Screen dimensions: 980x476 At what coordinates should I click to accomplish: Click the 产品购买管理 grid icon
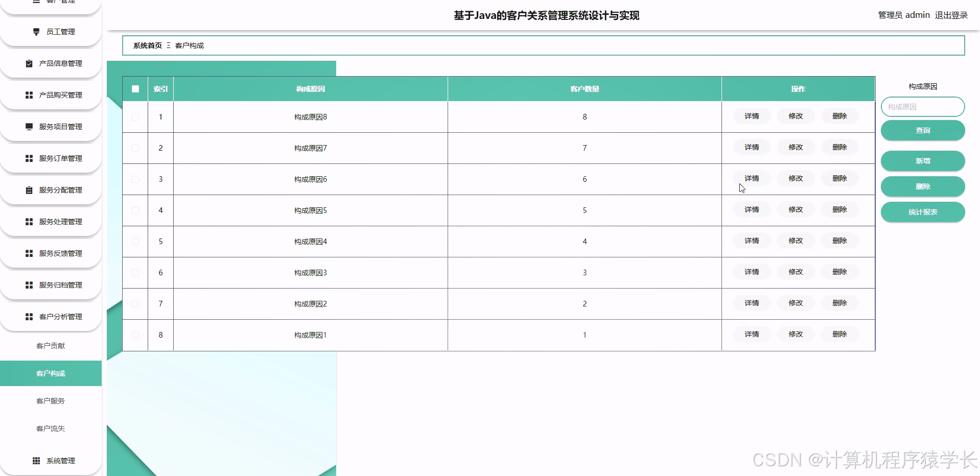point(29,95)
